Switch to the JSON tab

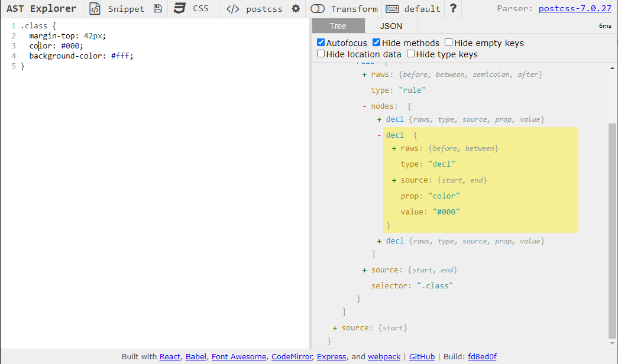391,26
